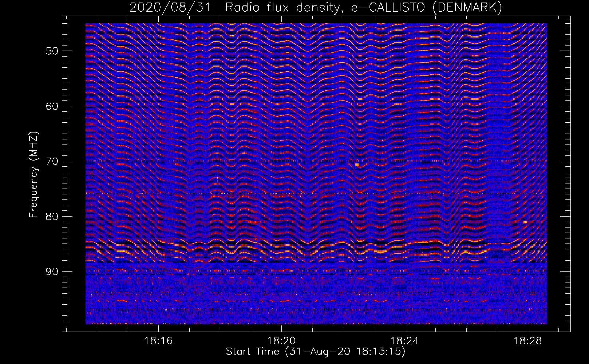Click the 90 frequency tick label
This screenshot has width=589, height=364.
point(52,272)
